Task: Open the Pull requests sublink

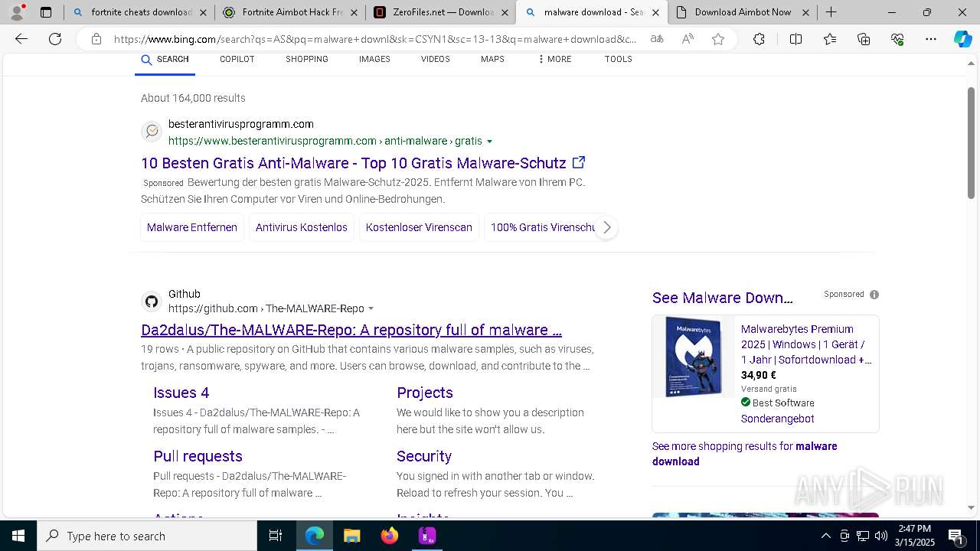Action: [198, 456]
